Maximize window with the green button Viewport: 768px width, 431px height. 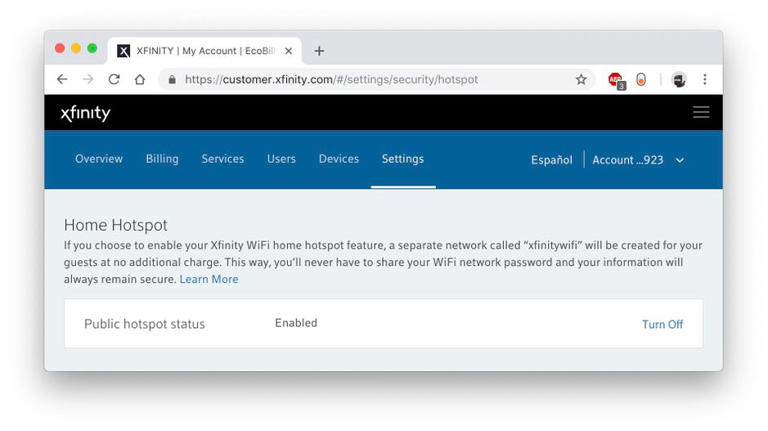point(92,48)
